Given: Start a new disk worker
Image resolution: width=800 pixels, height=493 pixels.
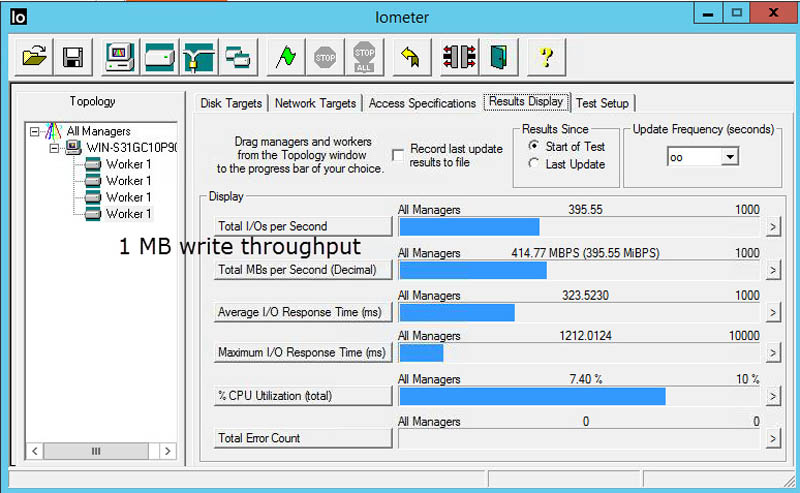Looking at the screenshot, I should point(160,57).
